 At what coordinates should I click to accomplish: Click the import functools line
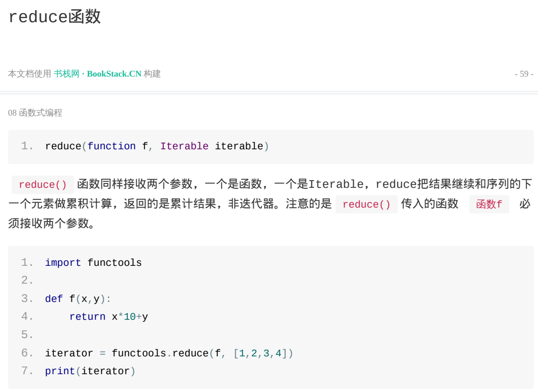(94, 263)
